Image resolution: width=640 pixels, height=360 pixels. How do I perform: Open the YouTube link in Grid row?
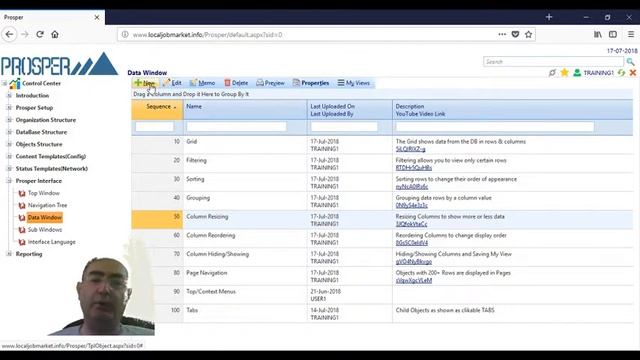click(410, 149)
